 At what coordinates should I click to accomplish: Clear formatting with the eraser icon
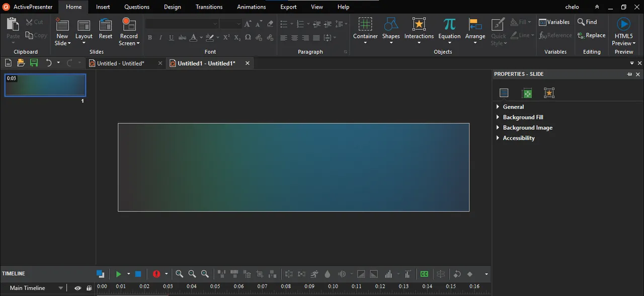point(270,24)
